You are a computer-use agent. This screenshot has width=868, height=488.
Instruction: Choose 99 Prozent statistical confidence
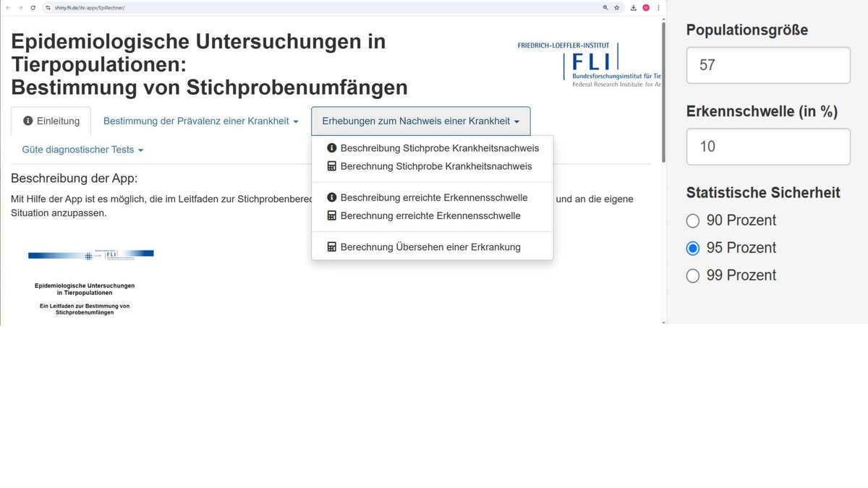[x=693, y=275]
